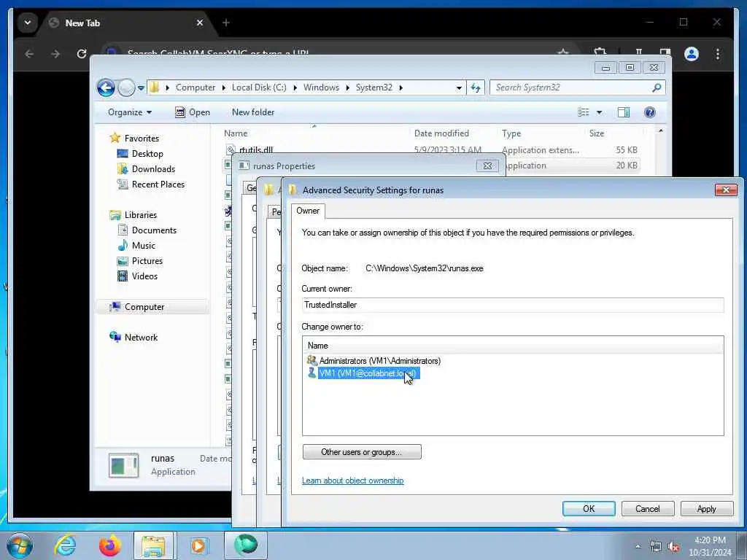The height and width of the screenshot is (560, 747).
Task: Click the Date modified column header
Action: [441, 133]
